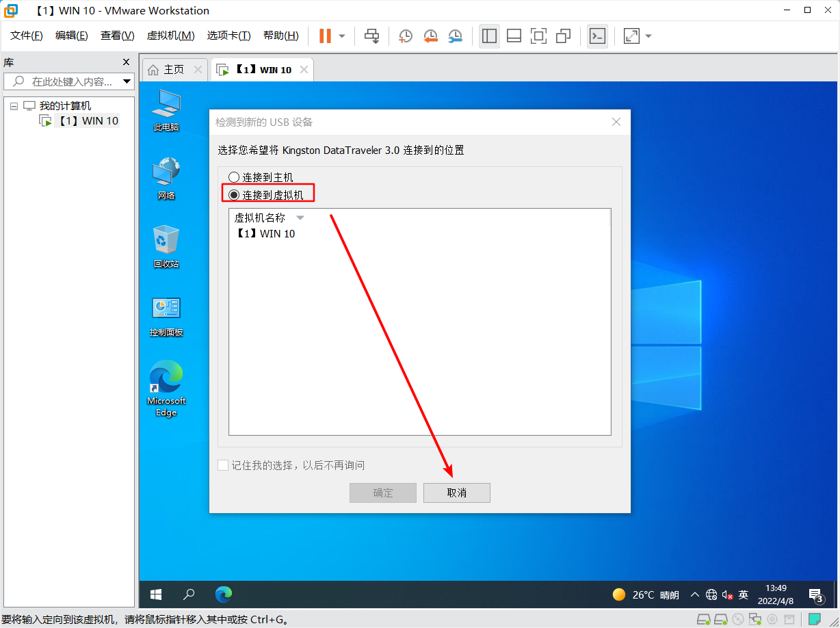
Task: Click the 13:49 clock in taskbar
Action: 776,594
